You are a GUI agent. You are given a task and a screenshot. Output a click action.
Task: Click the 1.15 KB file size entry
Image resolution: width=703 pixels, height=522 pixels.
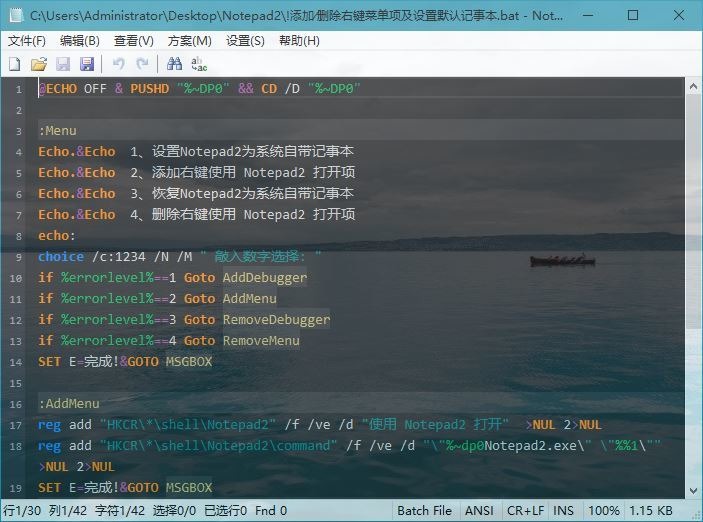point(651,511)
